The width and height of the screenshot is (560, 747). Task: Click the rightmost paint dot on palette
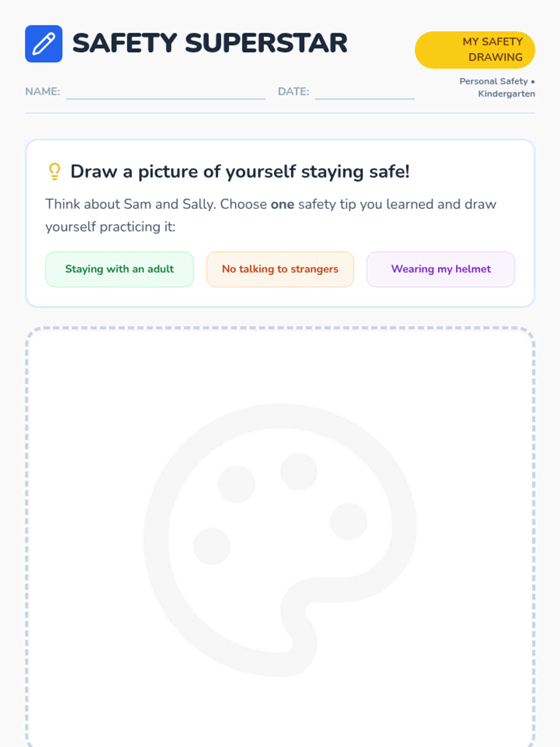348,521
